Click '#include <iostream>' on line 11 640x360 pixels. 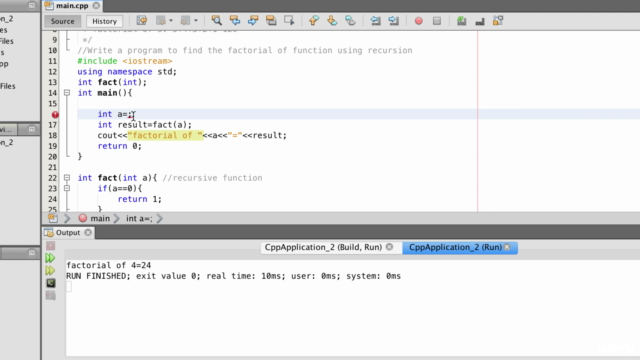tap(125, 61)
